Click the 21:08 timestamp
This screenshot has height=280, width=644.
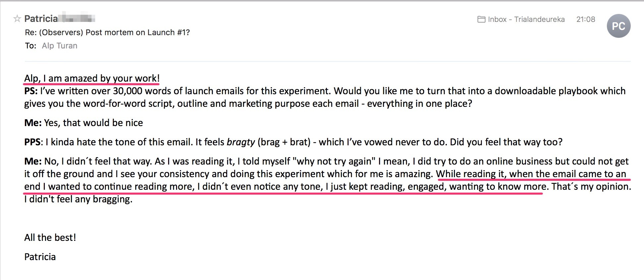(586, 19)
